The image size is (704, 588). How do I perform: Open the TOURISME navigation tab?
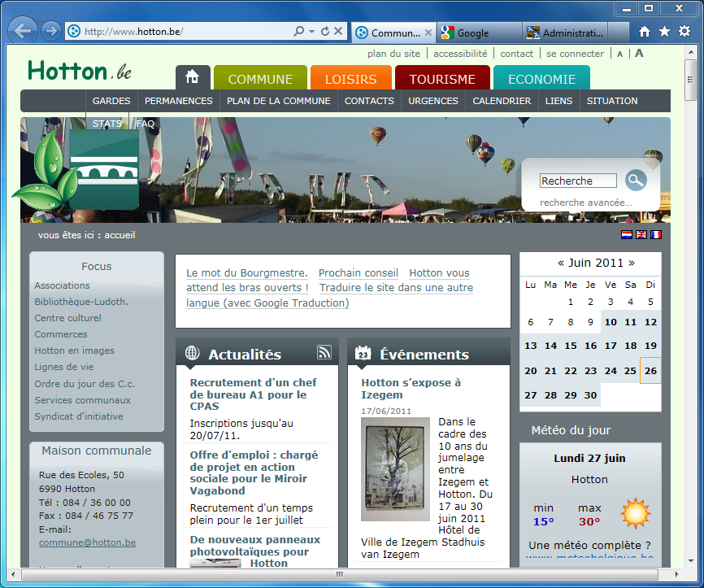click(442, 79)
